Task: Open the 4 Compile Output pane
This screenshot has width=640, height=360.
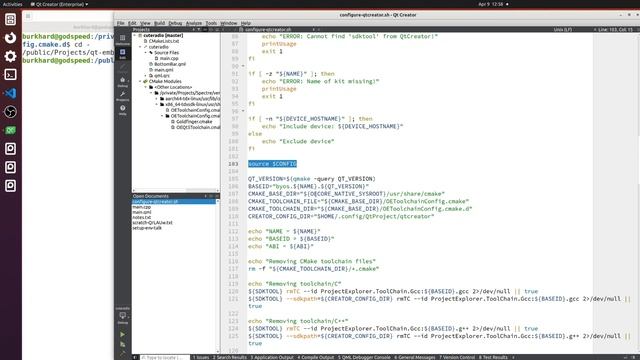Action: tap(316, 357)
